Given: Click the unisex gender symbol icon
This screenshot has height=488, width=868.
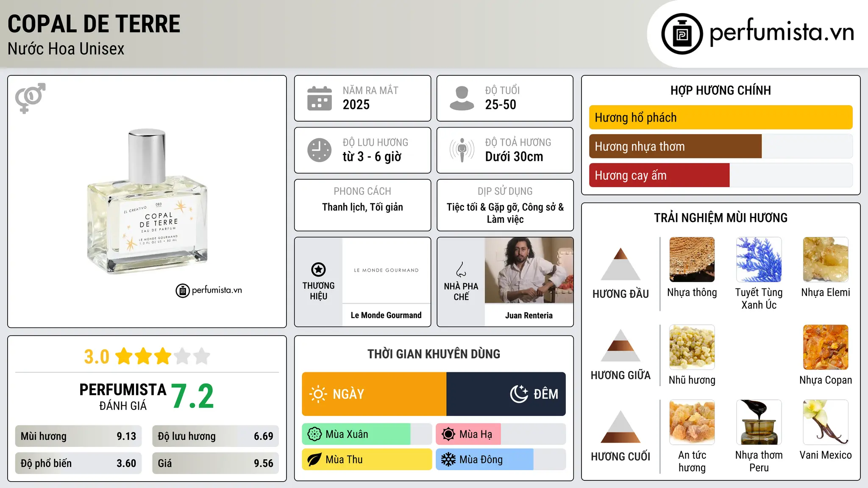Looking at the screenshot, I should click(30, 98).
